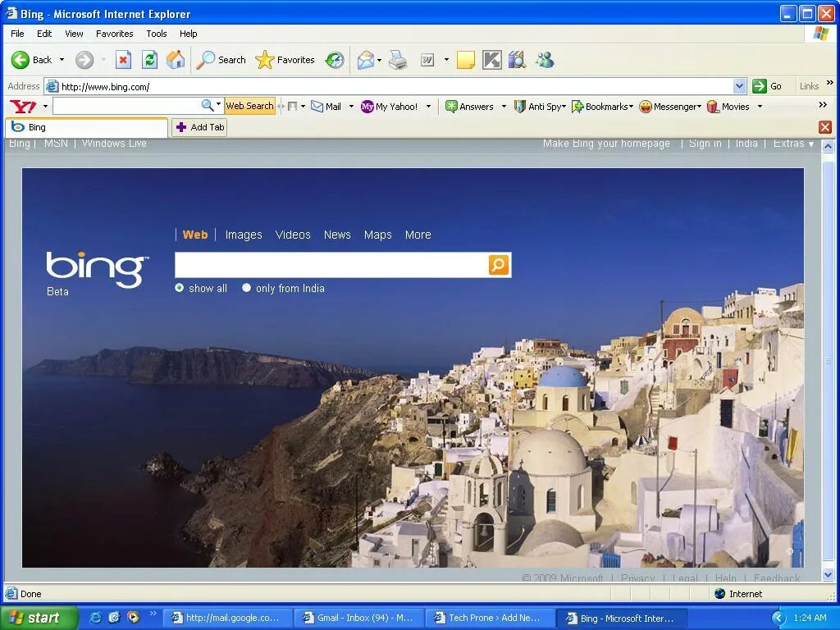Expand the Back button history dropdown
Image resolution: width=840 pixels, height=630 pixels.
coord(62,60)
